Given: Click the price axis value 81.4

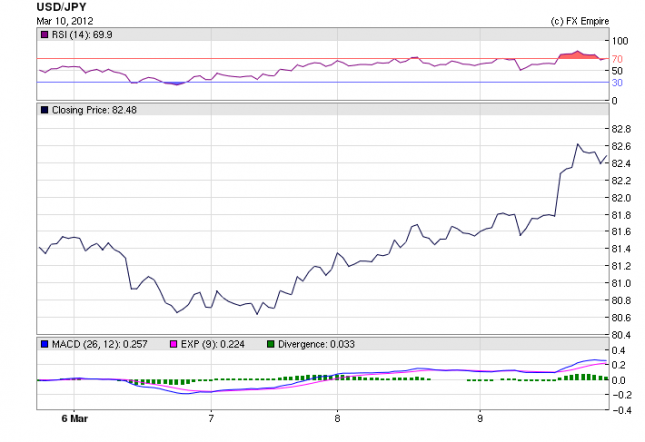Looking at the screenshot, I should pyautogui.click(x=621, y=249).
